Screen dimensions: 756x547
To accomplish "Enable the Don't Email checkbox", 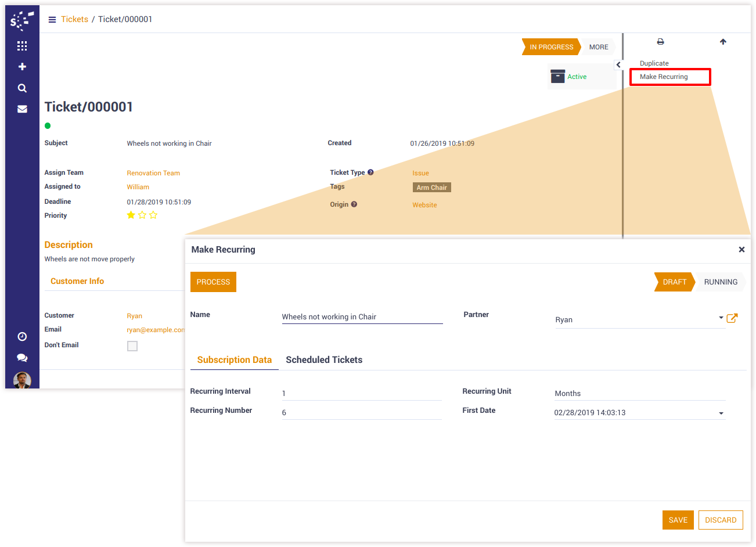I will (132, 346).
